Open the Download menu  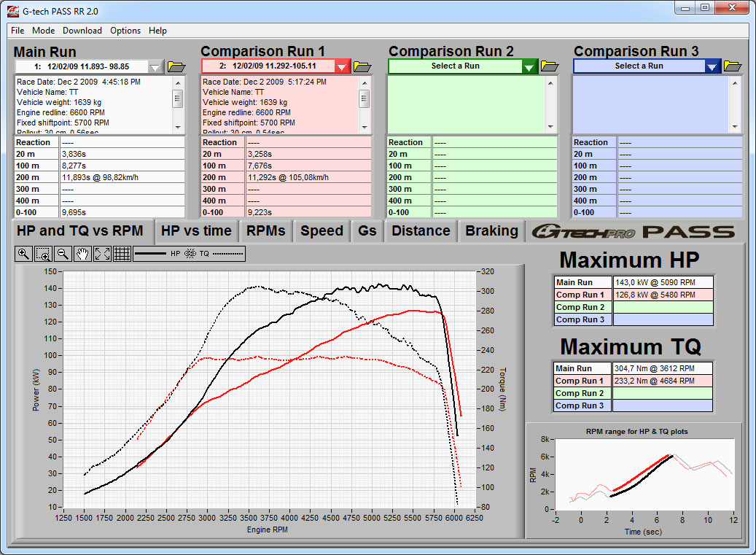[x=82, y=31]
